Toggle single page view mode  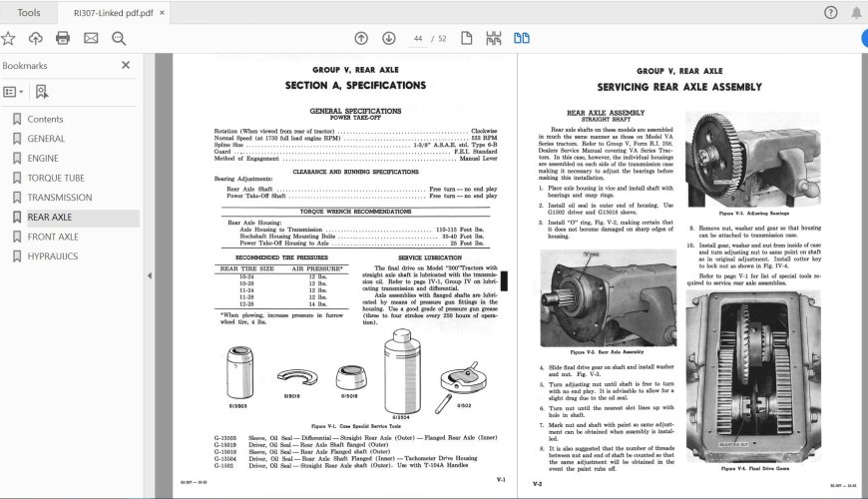(466, 38)
